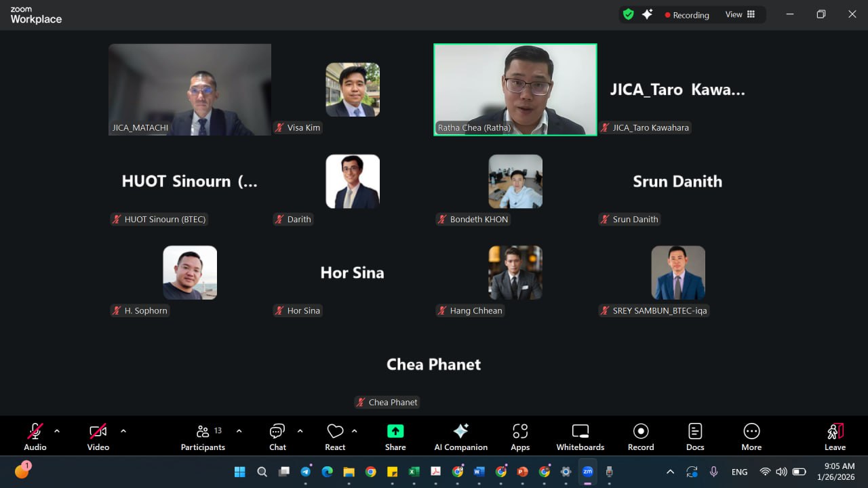Unmute microphone with the Audio button
The width and height of the screenshot is (868, 488).
click(x=35, y=437)
